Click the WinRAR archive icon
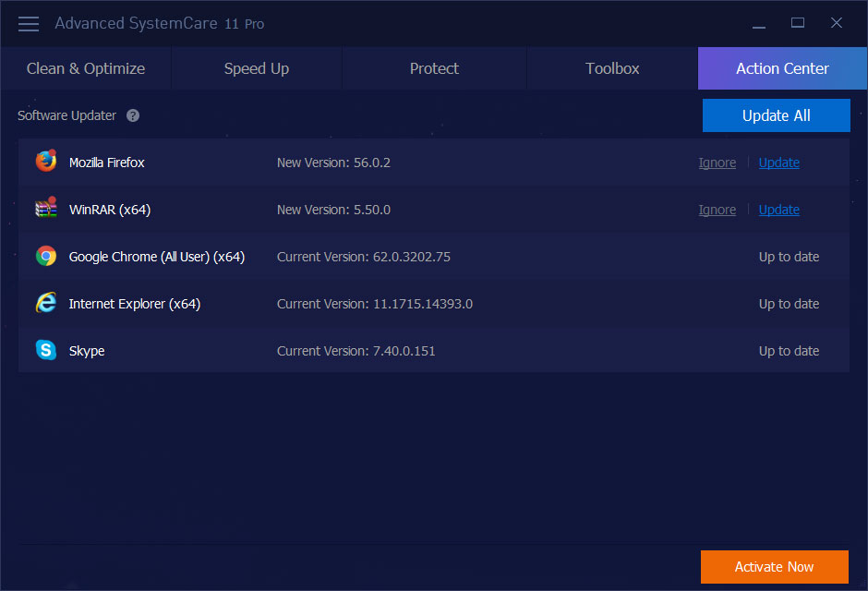This screenshot has height=591, width=868. pos(46,209)
